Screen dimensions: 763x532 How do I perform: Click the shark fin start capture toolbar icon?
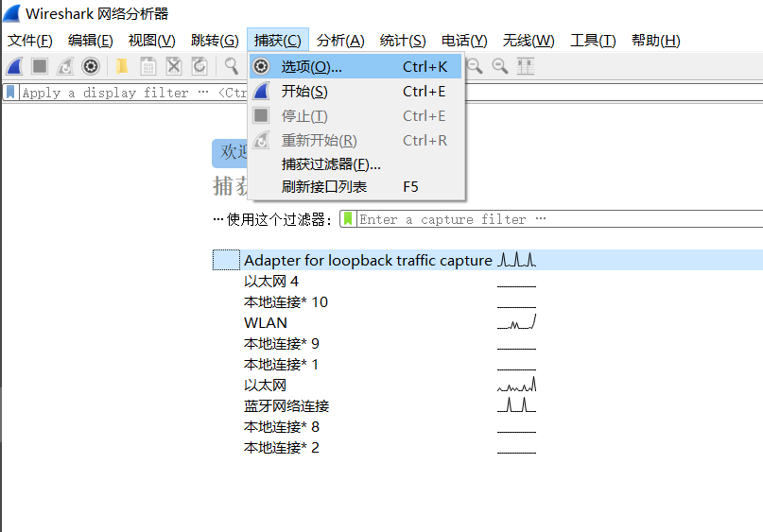(x=14, y=66)
